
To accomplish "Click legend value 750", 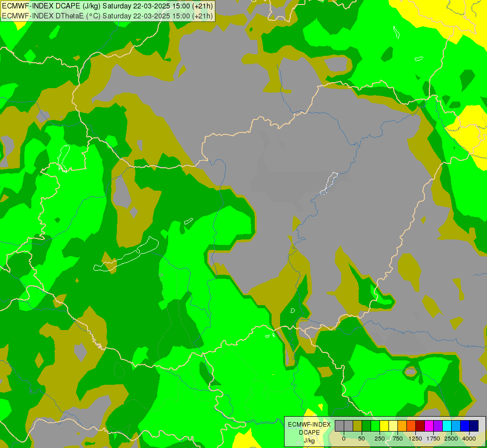I will click(397, 439).
